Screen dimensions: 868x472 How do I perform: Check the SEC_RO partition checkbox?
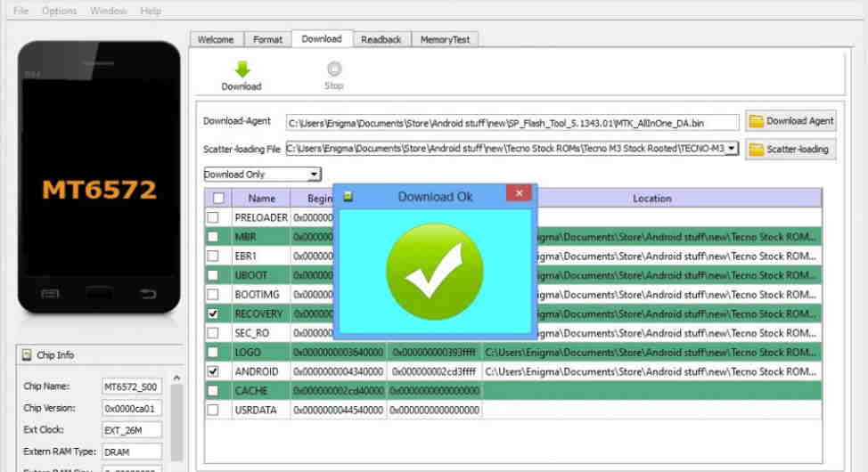213,333
